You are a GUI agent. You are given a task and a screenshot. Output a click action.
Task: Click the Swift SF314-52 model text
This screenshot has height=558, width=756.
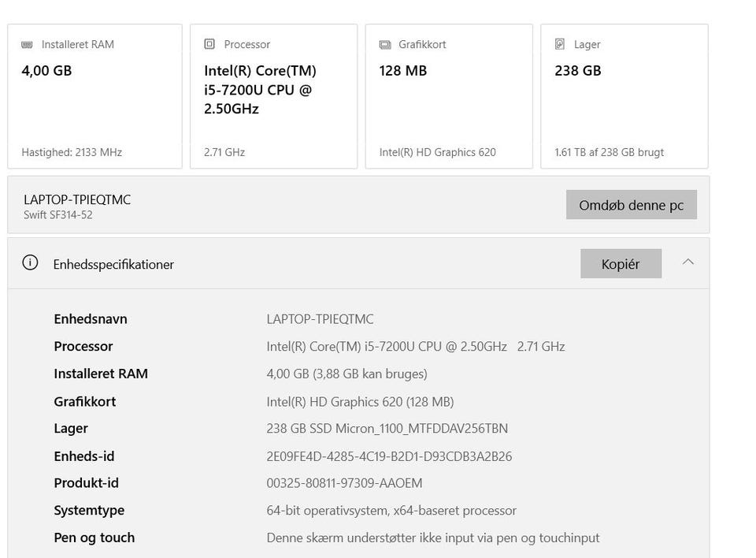58,214
